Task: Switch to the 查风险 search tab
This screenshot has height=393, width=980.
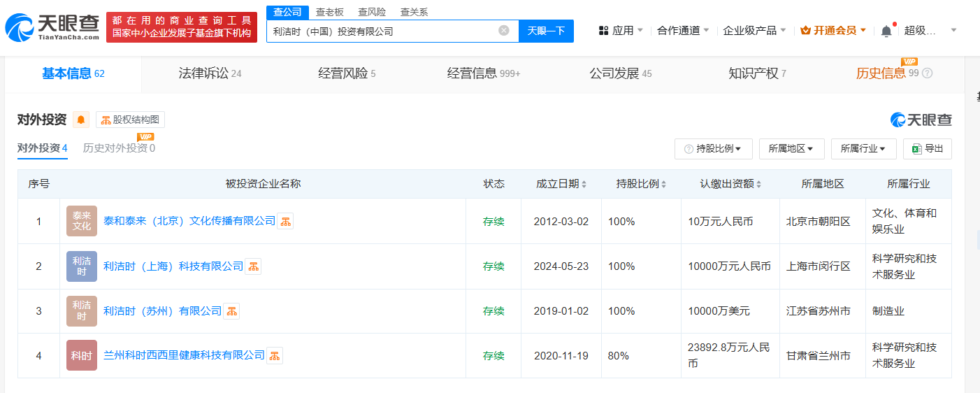Action: click(x=372, y=12)
